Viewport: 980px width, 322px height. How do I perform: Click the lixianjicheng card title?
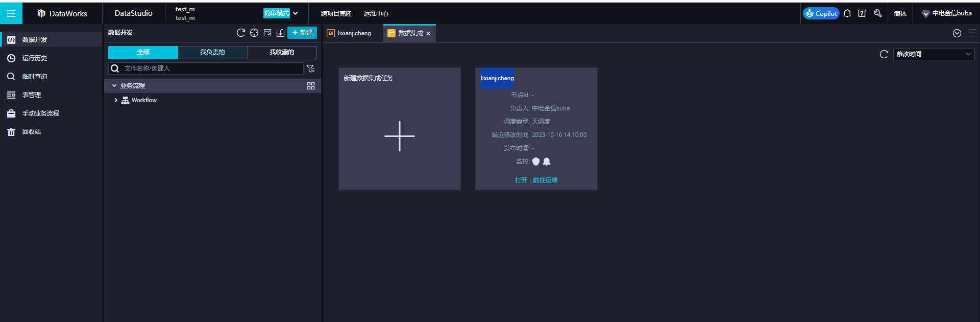[497, 78]
